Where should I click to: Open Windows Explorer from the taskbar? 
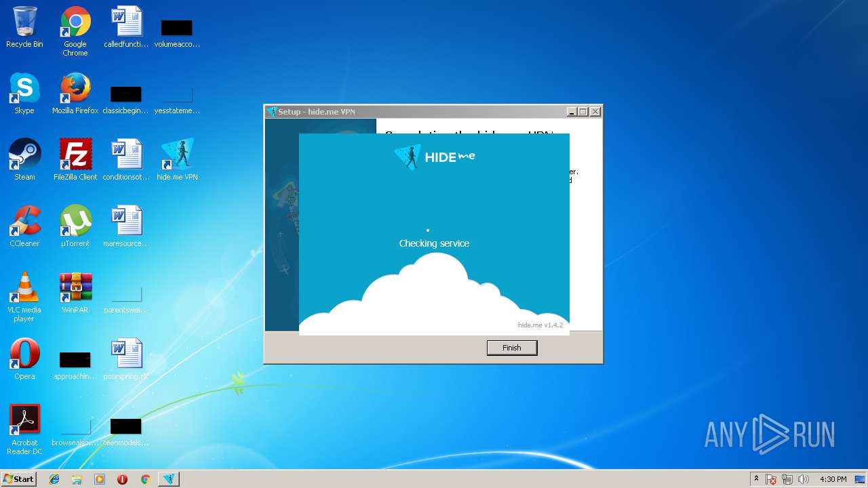click(77, 479)
